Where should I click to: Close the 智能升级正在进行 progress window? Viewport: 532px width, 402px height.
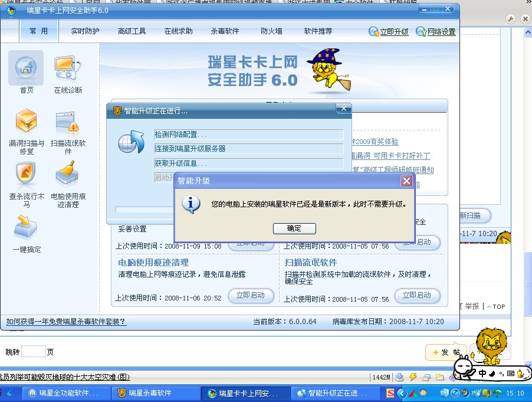344,108
